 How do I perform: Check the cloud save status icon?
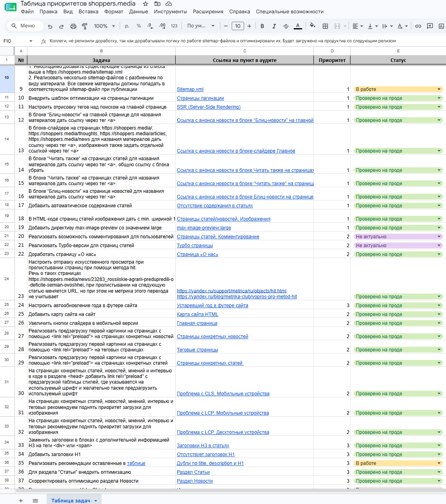[x=169, y=4]
